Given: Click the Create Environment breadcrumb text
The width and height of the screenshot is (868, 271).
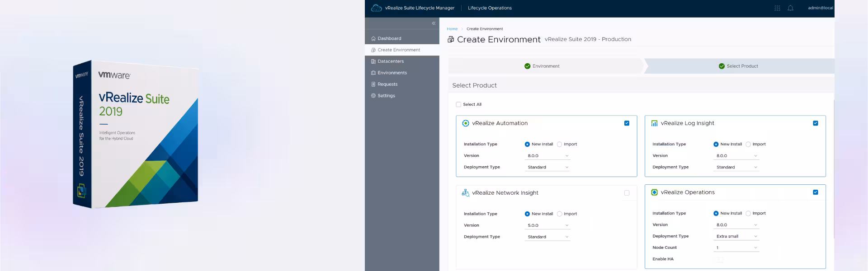Looking at the screenshot, I should [x=485, y=29].
